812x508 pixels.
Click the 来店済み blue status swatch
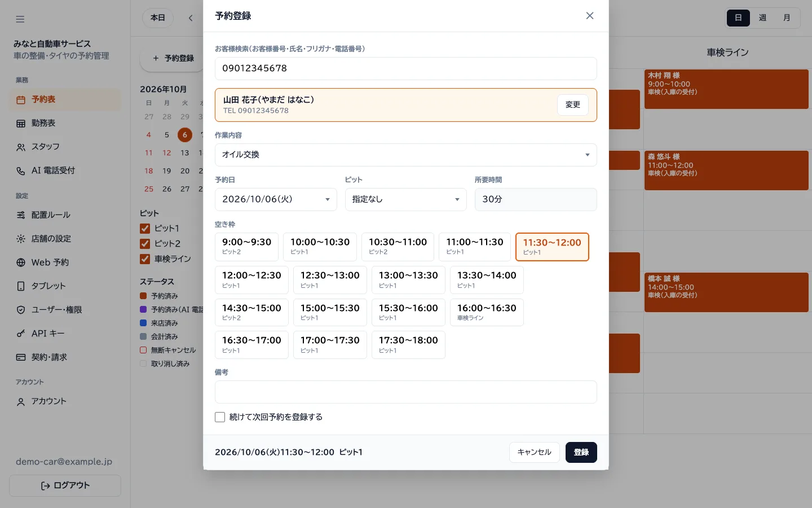(143, 323)
